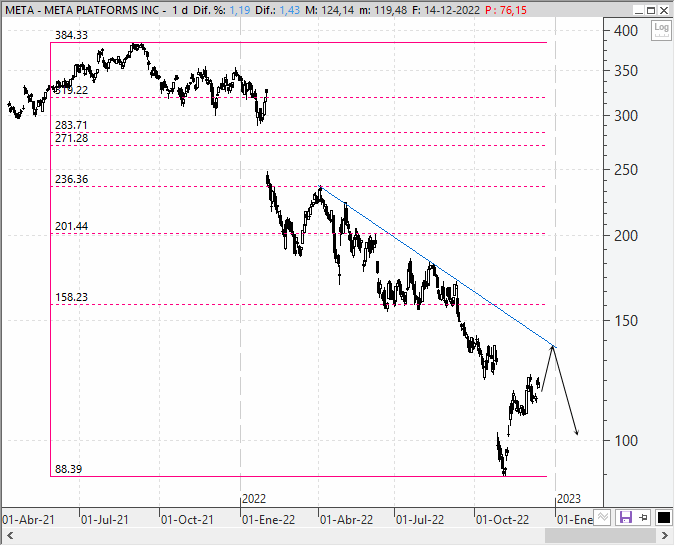Click the 100 price axis value
The image size is (675, 546).
click(626, 441)
